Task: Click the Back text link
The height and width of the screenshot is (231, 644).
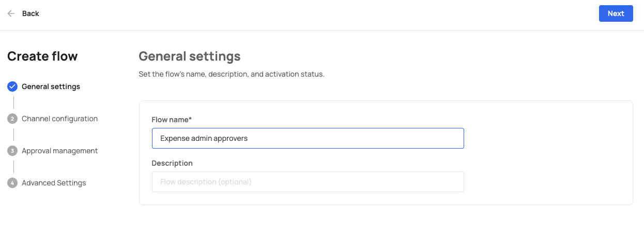Action: coord(30,13)
